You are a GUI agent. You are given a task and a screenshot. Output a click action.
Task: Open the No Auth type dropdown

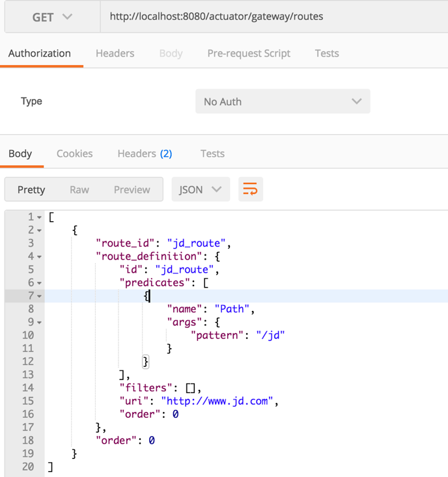click(283, 102)
